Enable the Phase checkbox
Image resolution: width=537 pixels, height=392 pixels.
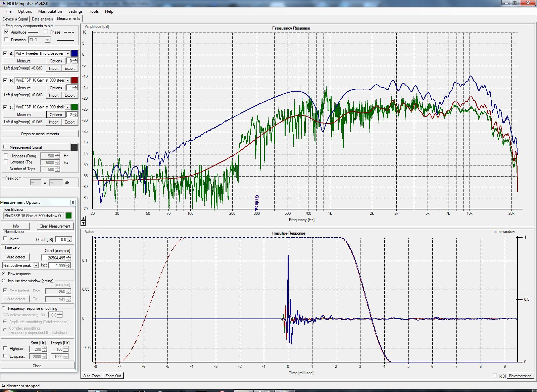coord(46,32)
